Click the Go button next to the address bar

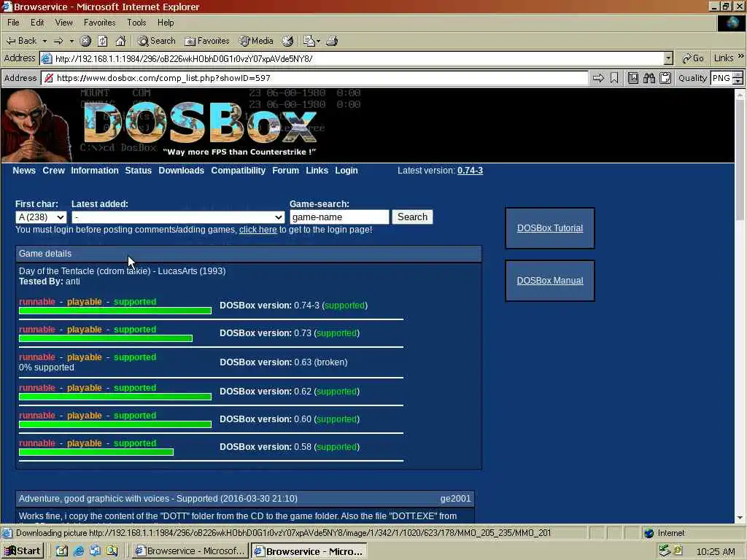(x=693, y=58)
